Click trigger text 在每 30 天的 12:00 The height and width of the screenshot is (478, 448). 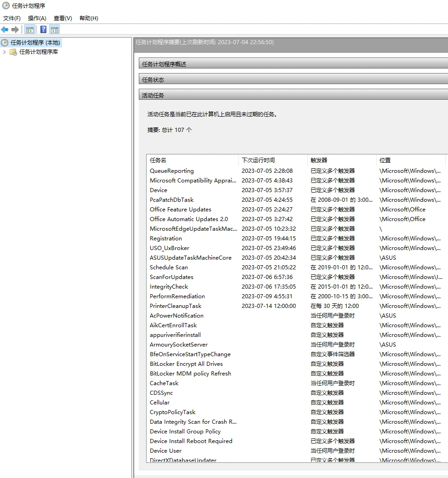pyautogui.click(x=335, y=306)
